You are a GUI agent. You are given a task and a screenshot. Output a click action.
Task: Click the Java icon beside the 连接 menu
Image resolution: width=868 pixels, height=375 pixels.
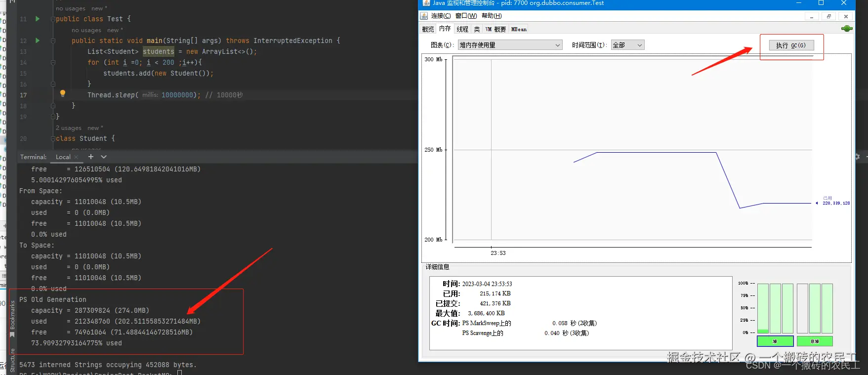tap(424, 16)
